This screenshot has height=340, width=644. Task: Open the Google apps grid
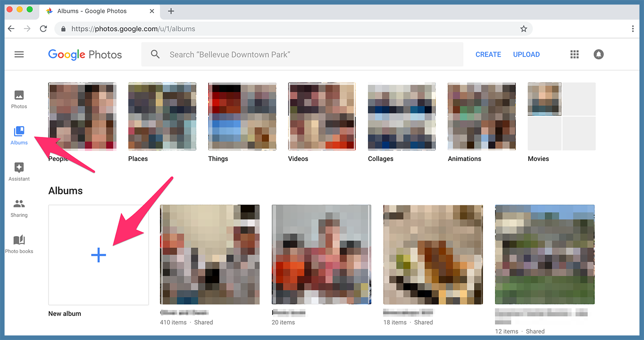[574, 54]
